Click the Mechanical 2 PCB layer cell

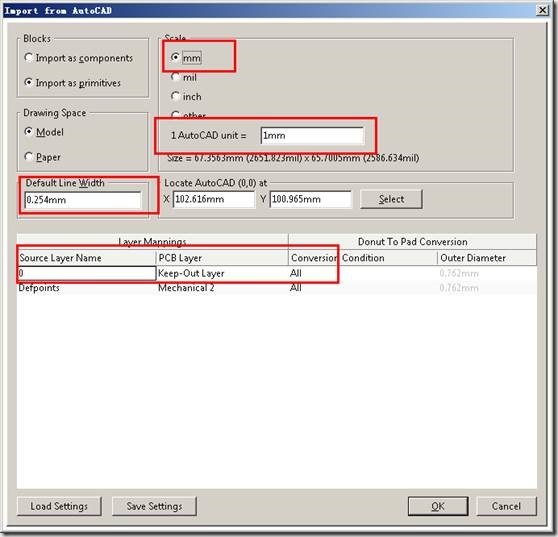click(x=222, y=288)
